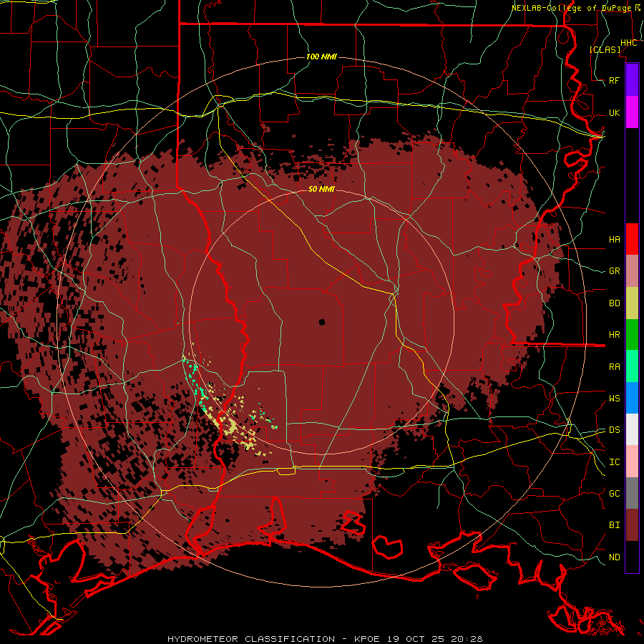Click the RF legend label
This screenshot has width=644, height=644.
pos(614,80)
